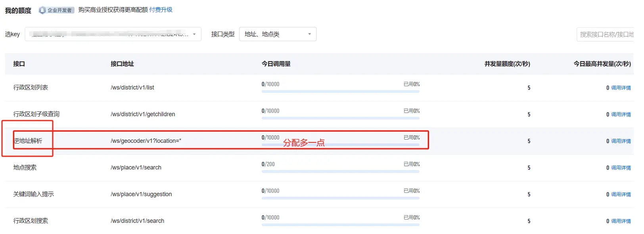Click the 地点搜索 usage progress bar
The width and height of the screenshot is (644, 234).
tap(340, 171)
